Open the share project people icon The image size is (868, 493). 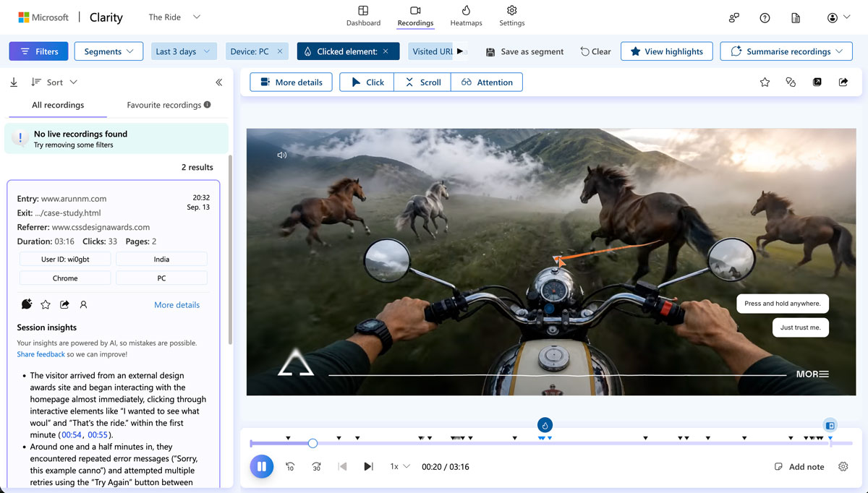pyautogui.click(x=734, y=17)
